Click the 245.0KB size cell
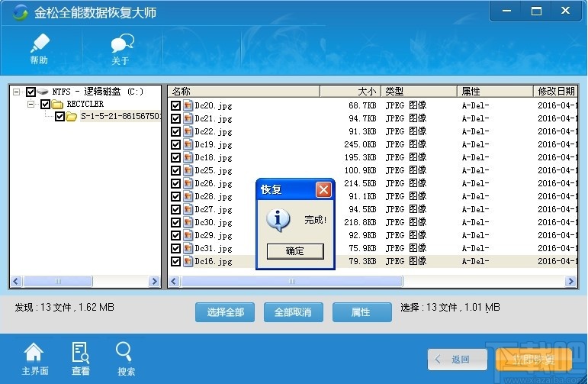This screenshot has height=384, width=588. click(x=360, y=144)
